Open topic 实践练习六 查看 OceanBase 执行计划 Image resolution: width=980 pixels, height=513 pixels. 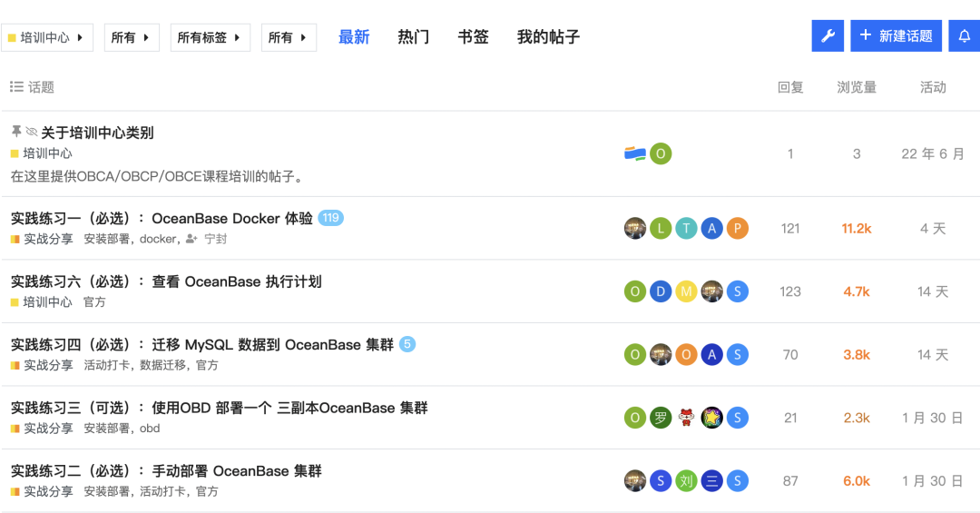[166, 281]
